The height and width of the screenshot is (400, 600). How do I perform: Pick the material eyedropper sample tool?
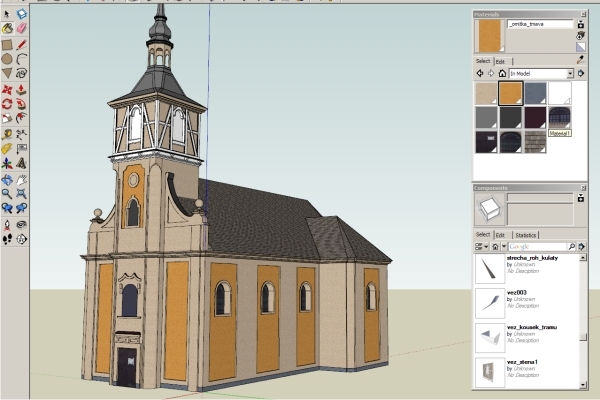coord(580,60)
